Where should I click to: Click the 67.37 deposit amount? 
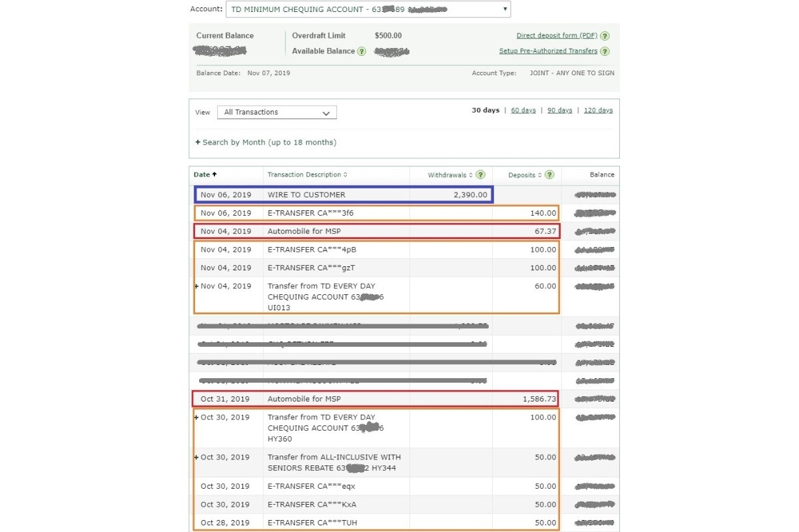coord(545,232)
